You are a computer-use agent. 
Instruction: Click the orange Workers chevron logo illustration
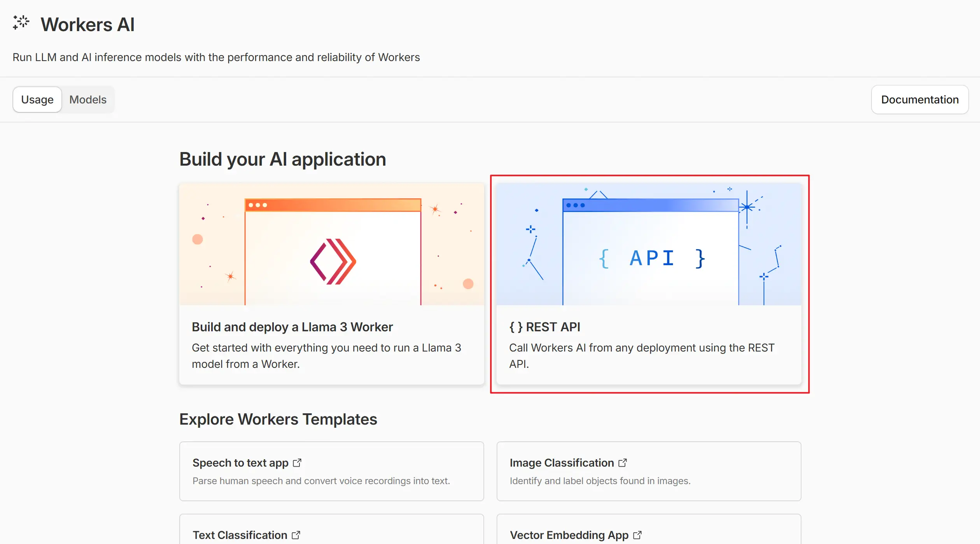coord(333,261)
